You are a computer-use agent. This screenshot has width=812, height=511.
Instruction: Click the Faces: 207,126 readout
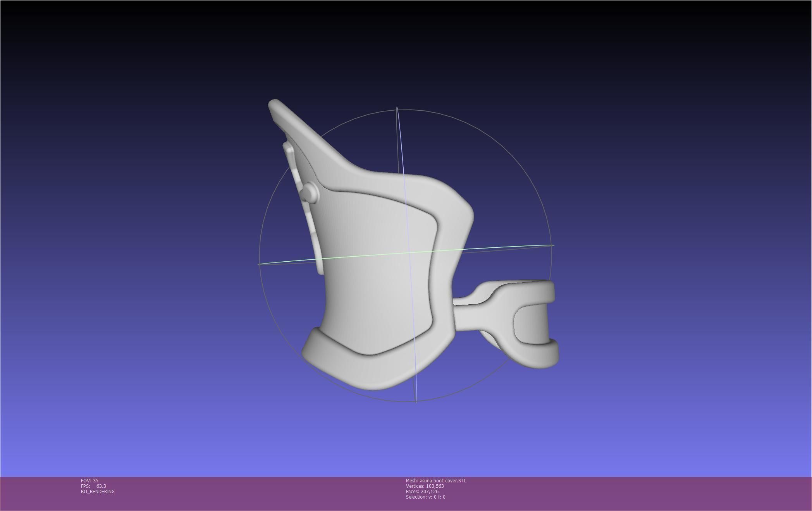coord(422,491)
